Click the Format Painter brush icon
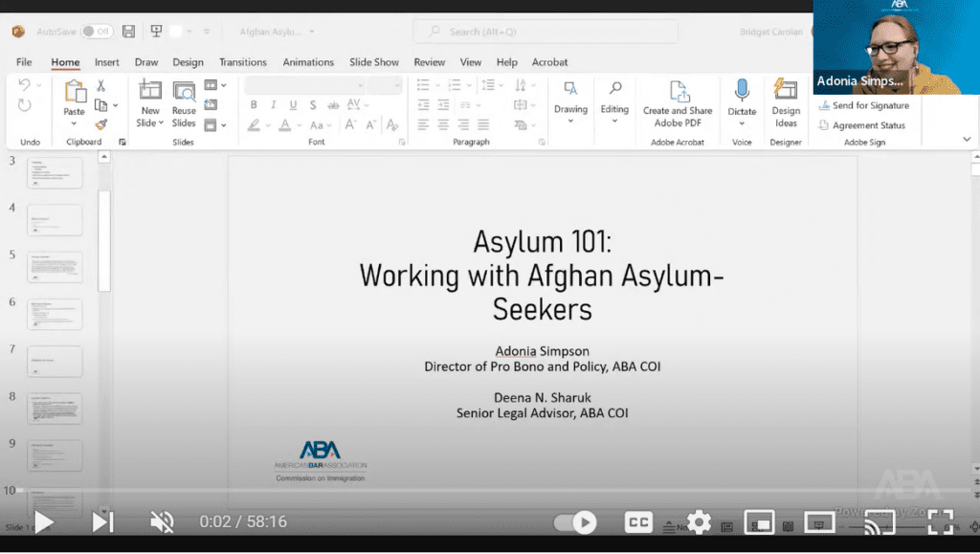The image size is (980, 554). pos(101,124)
